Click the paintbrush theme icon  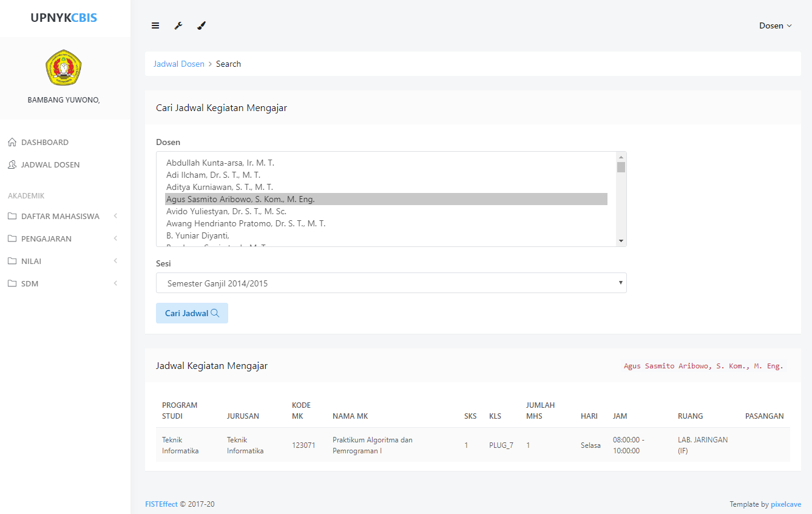coord(201,25)
